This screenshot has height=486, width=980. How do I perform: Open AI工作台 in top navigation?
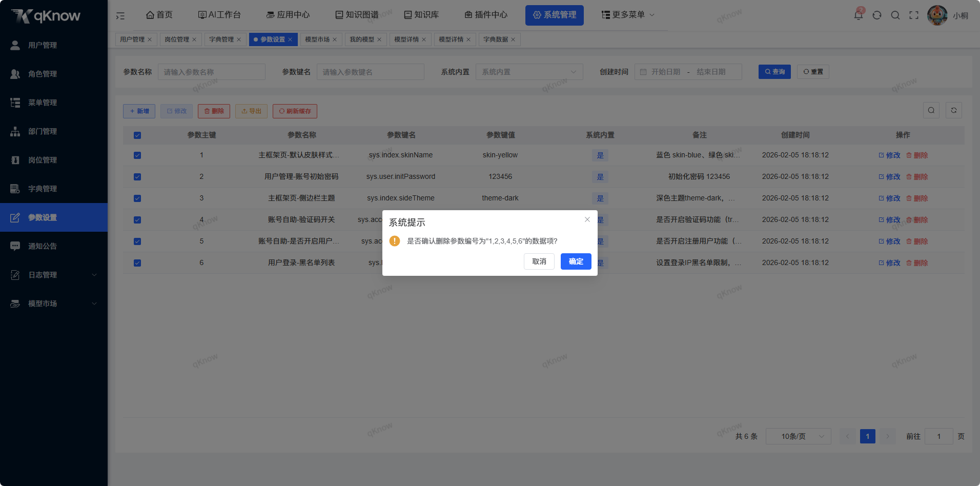[219, 15]
